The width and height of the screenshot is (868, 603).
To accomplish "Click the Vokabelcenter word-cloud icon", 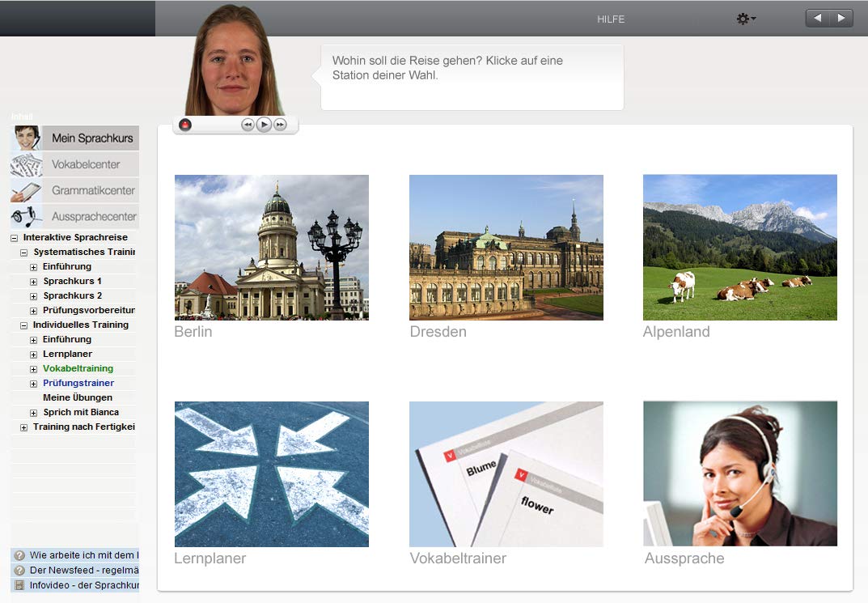I will [x=27, y=164].
